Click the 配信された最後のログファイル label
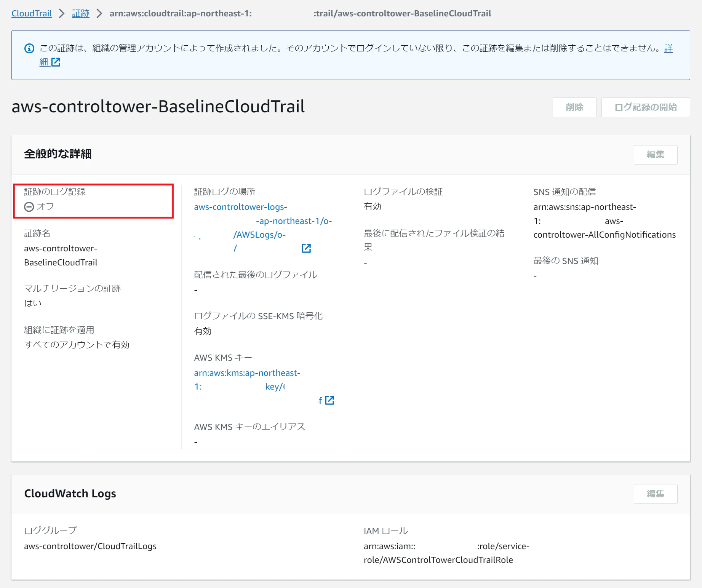Viewport: 702px width, 588px height. tap(256, 275)
